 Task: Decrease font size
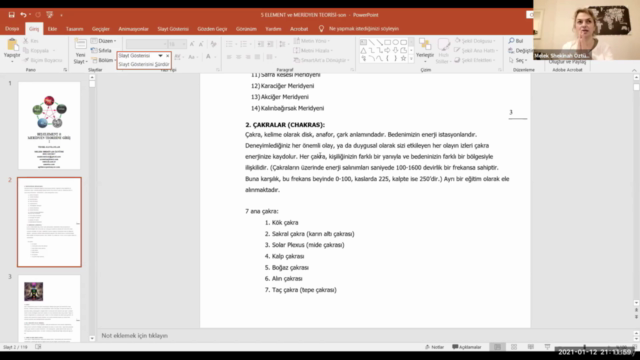point(201,44)
